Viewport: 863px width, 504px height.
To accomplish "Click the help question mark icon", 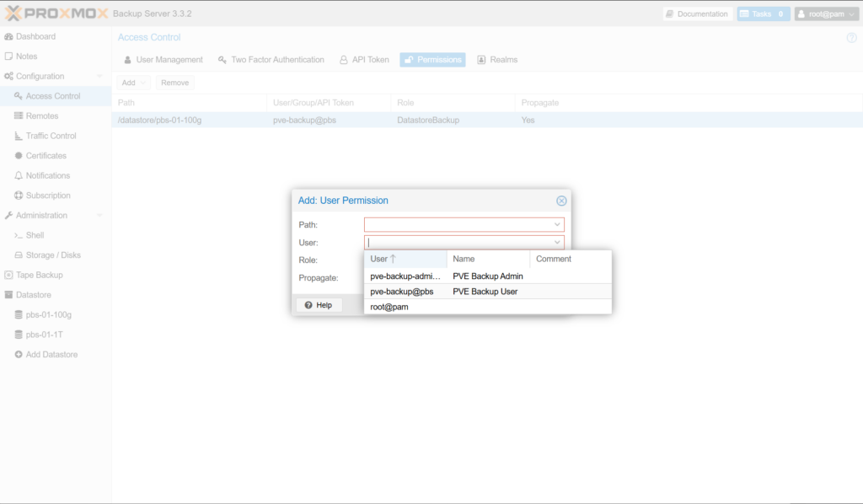I will click(x=850, y=38).
